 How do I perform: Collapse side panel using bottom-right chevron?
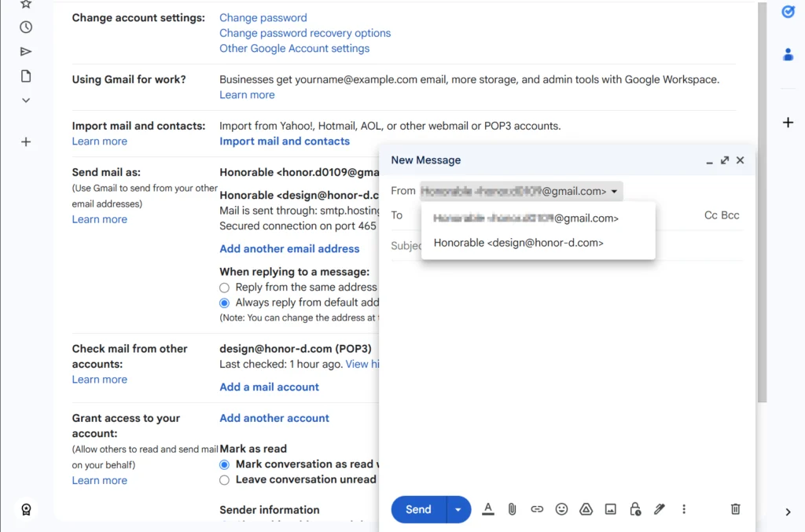(x=788, y=512)
